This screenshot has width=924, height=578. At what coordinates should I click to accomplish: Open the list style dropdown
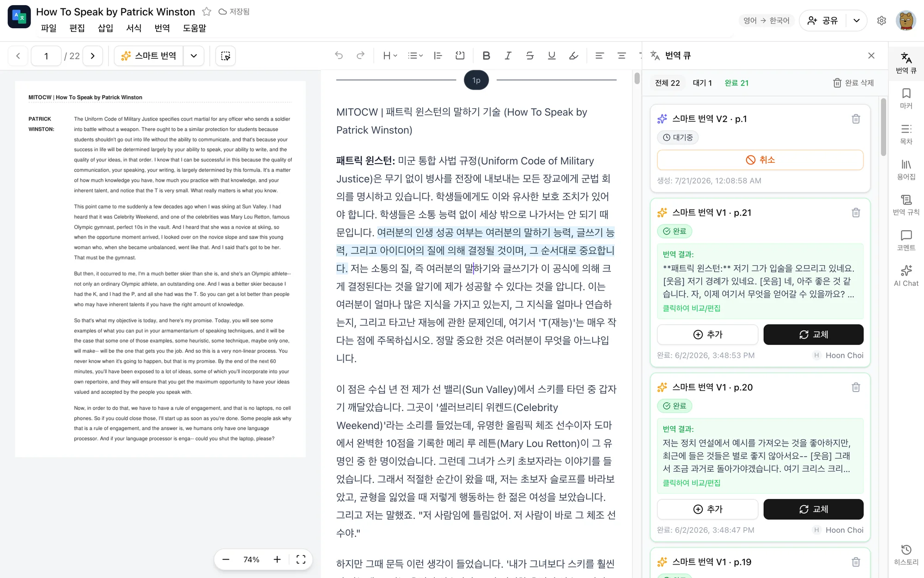(415, 55)
